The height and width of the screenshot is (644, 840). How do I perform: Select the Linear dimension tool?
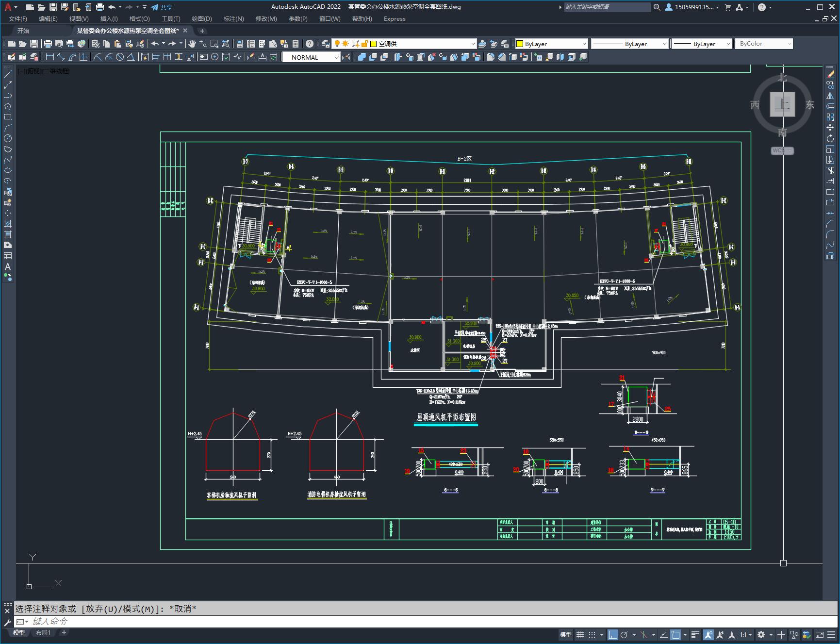(49, 57)
